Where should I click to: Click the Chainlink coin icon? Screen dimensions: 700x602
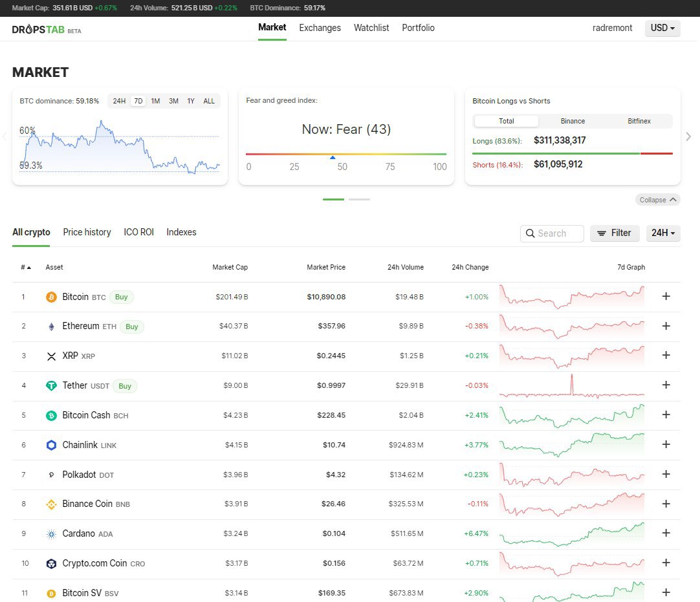[x=51, y=446]
